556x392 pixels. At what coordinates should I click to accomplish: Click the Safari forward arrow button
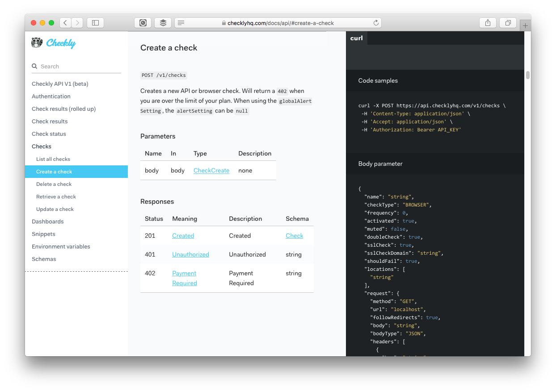[77, 23]
